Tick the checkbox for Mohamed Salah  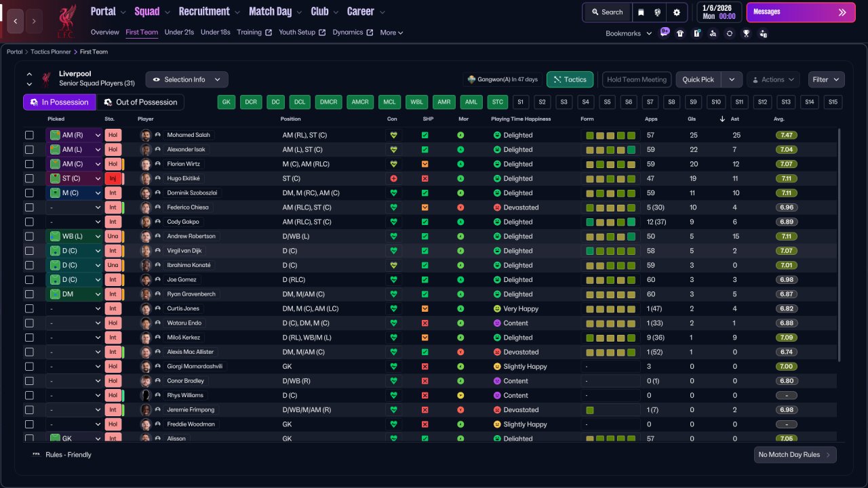(29, 135)
